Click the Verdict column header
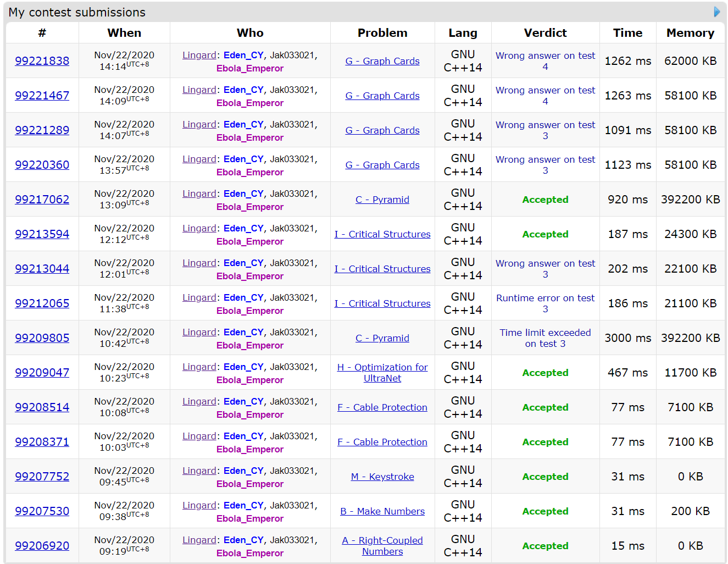 (x=545, y=33)
